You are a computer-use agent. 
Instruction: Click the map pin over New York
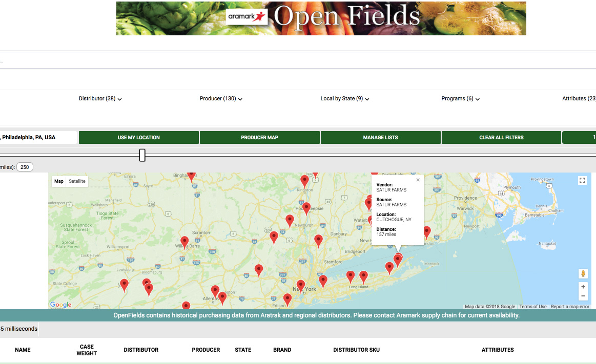click(301, 286)
